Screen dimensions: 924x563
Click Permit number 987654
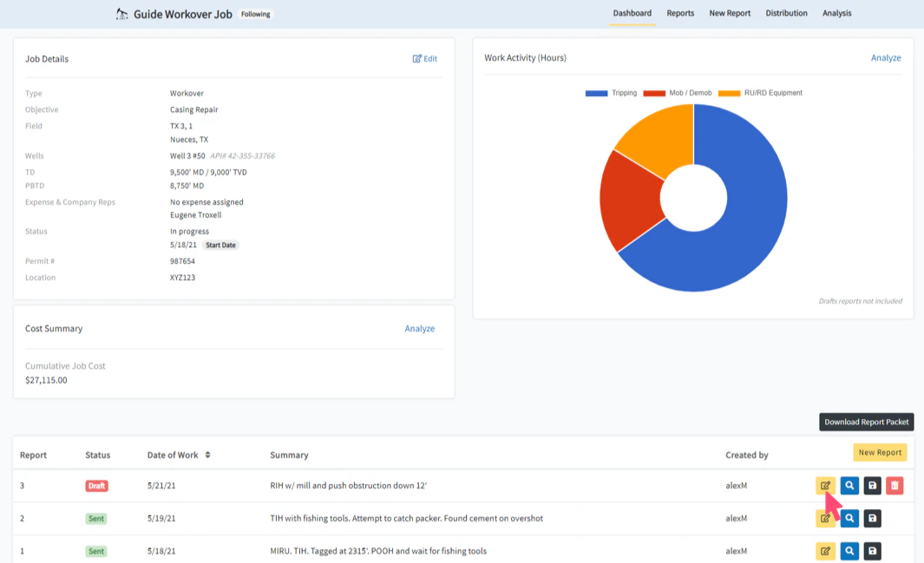point(182,261)
